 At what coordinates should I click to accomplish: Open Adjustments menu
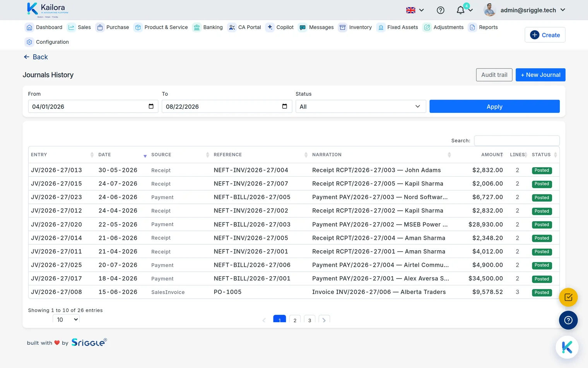click(443, 28)
